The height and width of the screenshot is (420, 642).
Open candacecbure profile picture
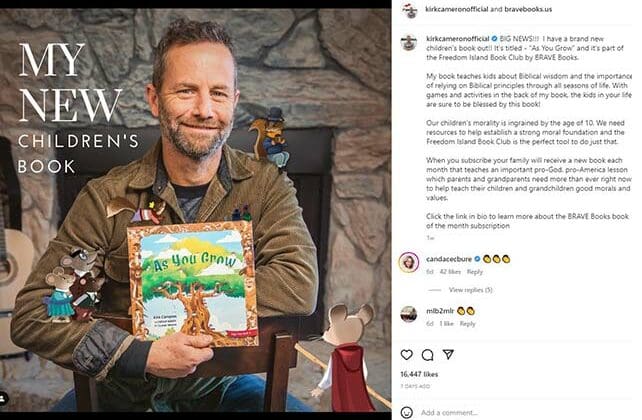pyautogui.click(x=409, y=262)
